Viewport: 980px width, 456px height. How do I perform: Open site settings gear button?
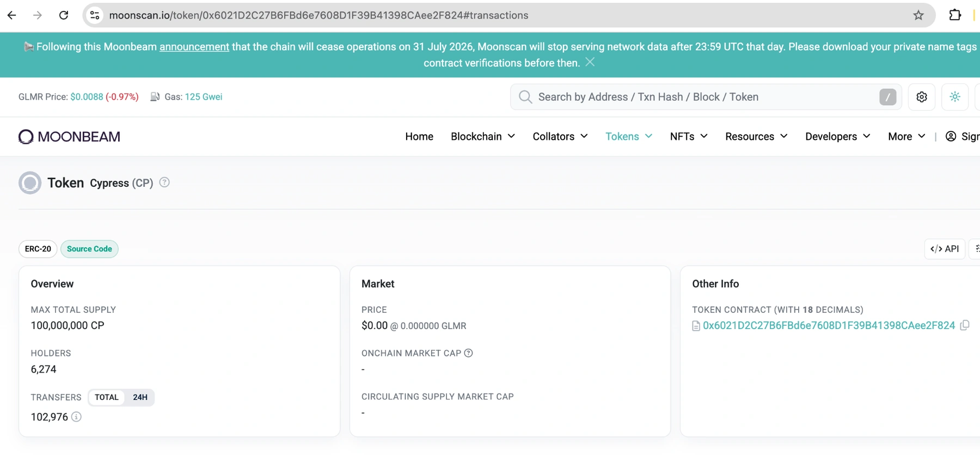(922, 97)
